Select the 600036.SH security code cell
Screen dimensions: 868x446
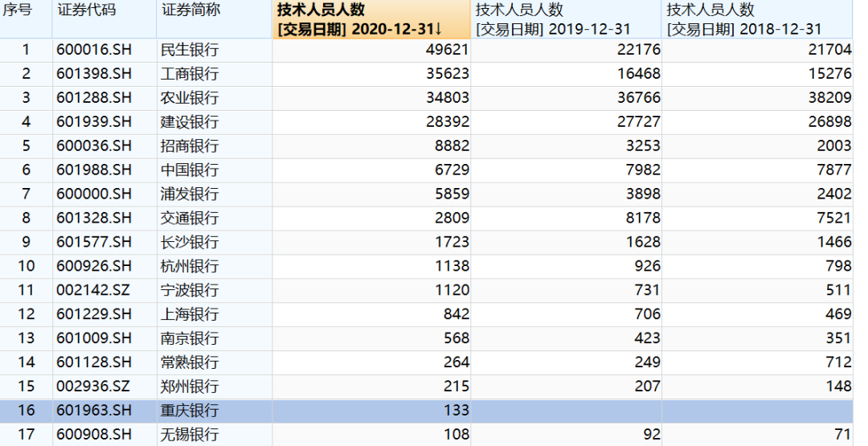pyautogui.click(x=94, y=145)
